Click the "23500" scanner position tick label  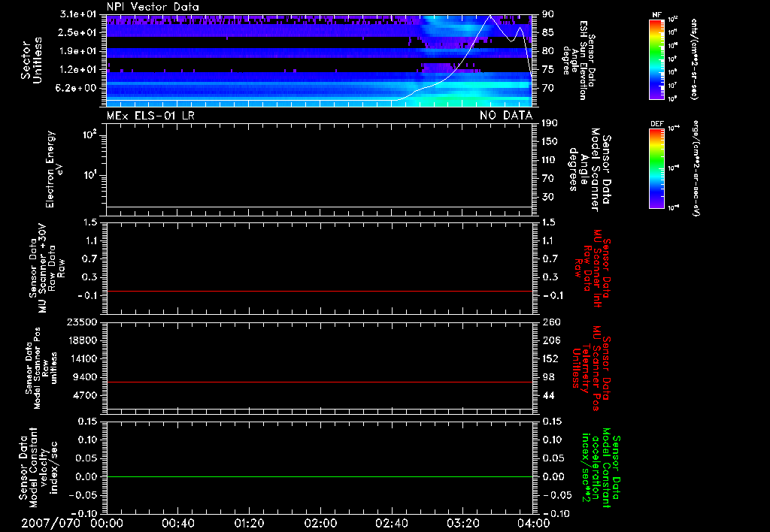(x=81, y=322)
